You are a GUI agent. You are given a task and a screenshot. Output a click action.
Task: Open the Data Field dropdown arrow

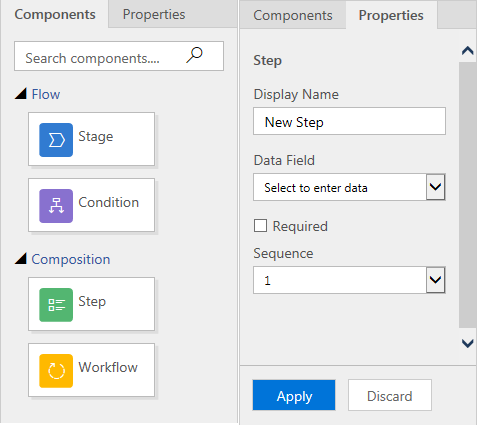435,187
